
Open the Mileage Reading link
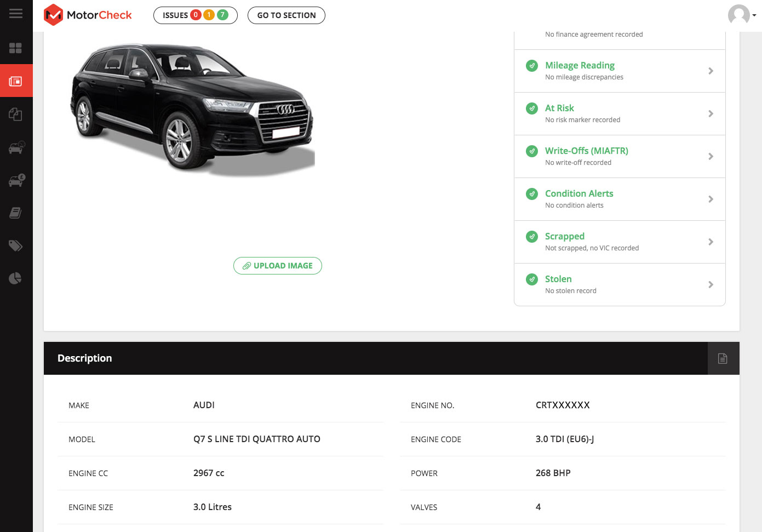(x=580, y=65)
